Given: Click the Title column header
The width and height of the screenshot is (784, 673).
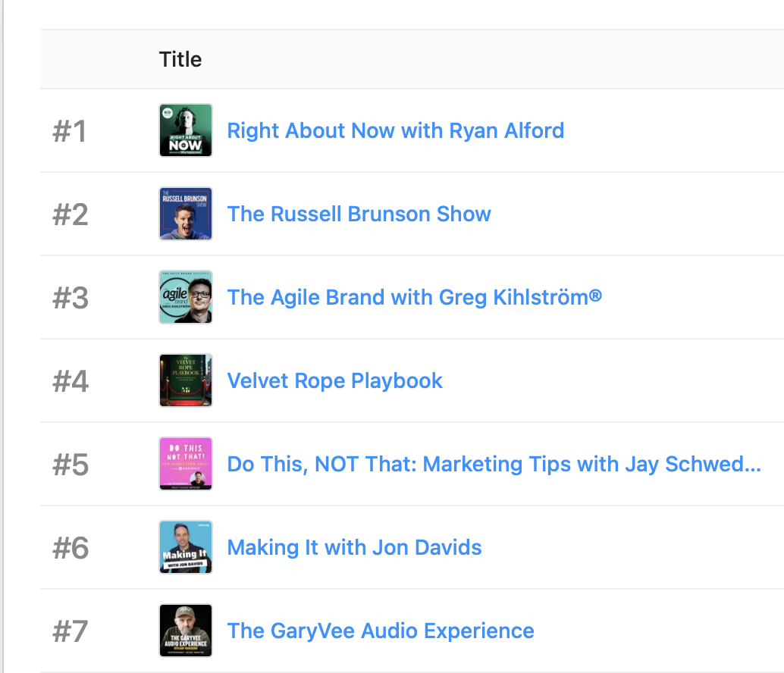Looking at the screenshot, I should 180,59.
